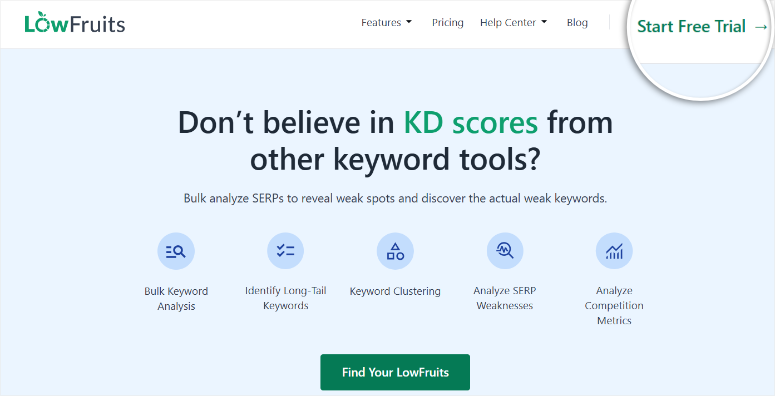Click Start Free Trial link
Image resolution: width=775 pixels, height=396 pixels.
click(x=702, y=27)
